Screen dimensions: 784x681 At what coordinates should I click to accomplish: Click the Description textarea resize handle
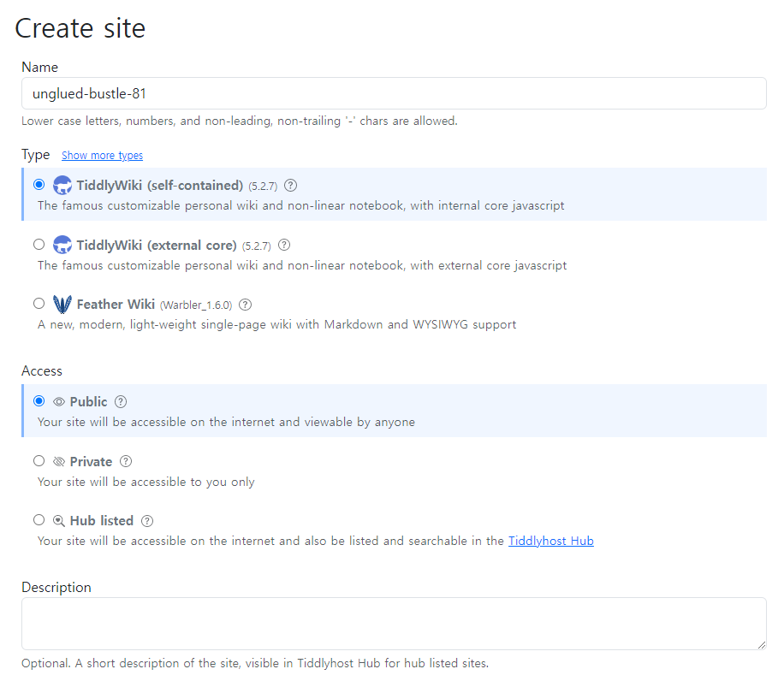click(x=762, y=645)
